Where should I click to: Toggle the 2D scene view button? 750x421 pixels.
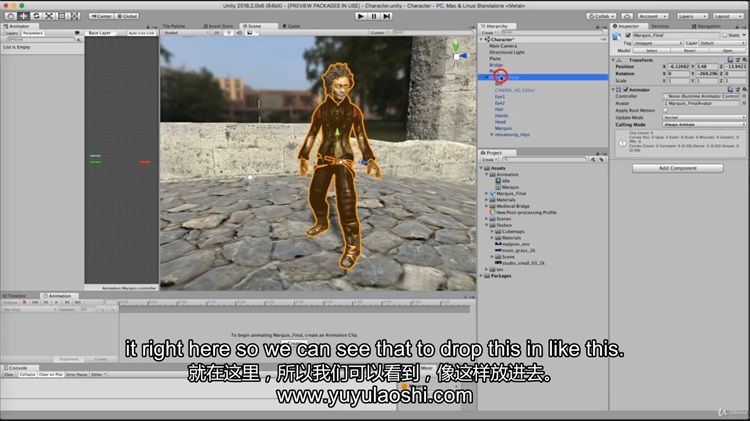point(217,33)
